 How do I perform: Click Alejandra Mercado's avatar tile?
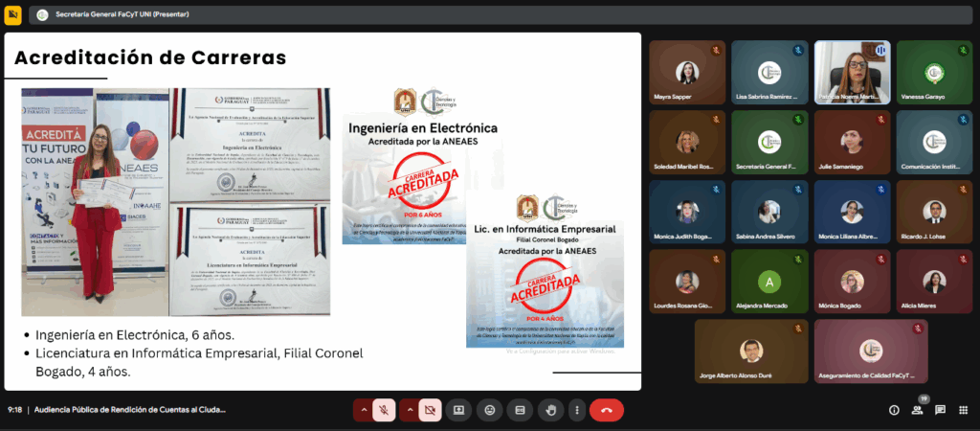click(768, 281)
